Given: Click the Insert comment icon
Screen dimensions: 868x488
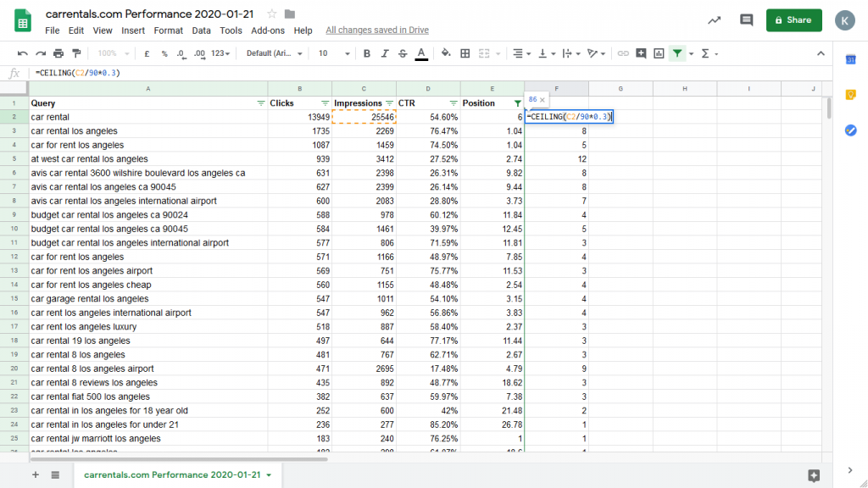Looking at the screenshot, I should (641, 53).
